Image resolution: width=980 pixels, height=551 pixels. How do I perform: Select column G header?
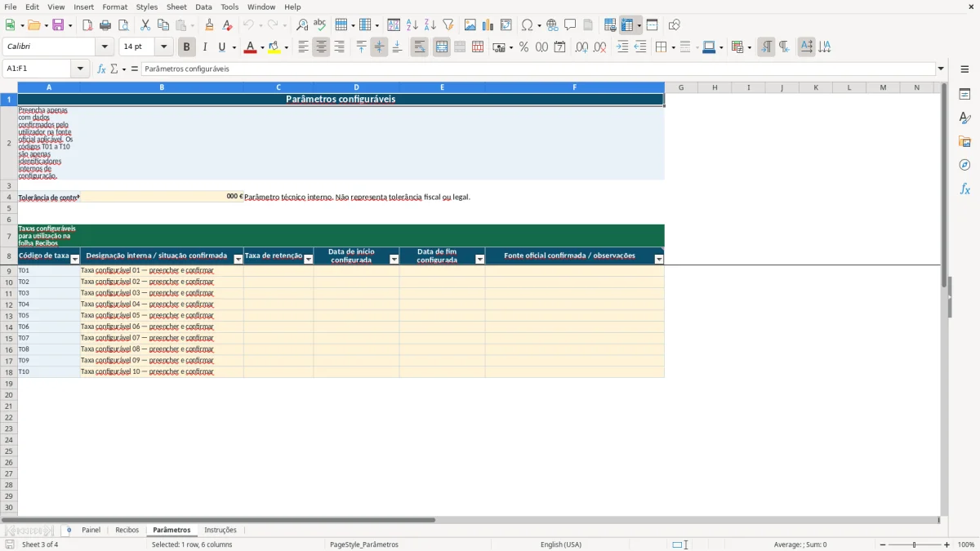pos(681,87)
